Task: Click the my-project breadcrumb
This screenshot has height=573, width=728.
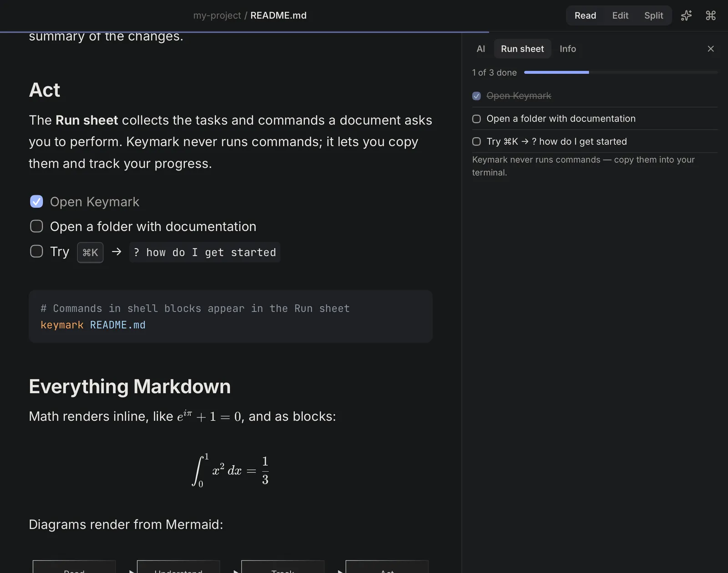Action: [217, 15]
